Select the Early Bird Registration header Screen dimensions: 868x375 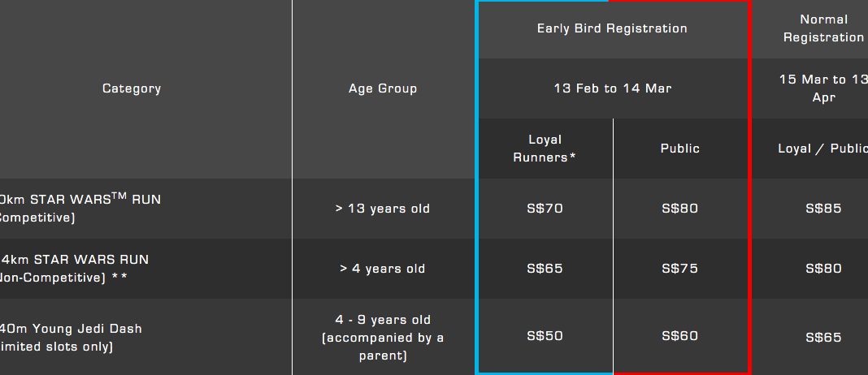[612, 28]
